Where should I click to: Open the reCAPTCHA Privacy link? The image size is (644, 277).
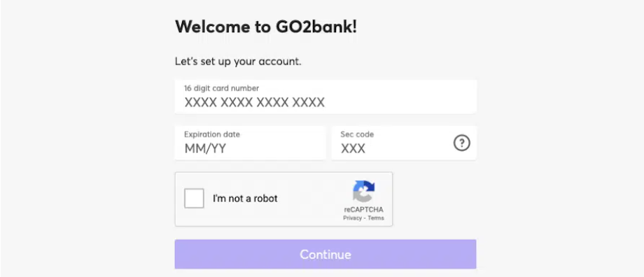[x=352, y=218]
